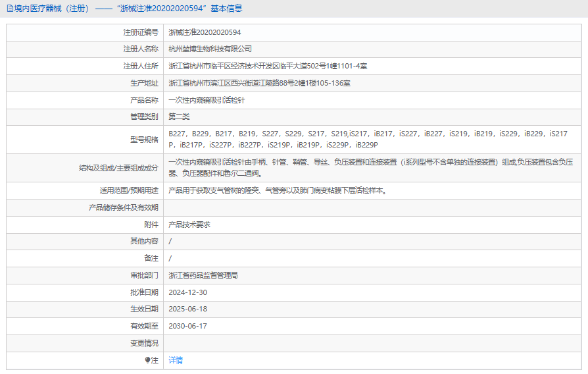Click the effective date 2025-06-18
This screenshot has height=374, width=588.
click(x=187, y=309)
